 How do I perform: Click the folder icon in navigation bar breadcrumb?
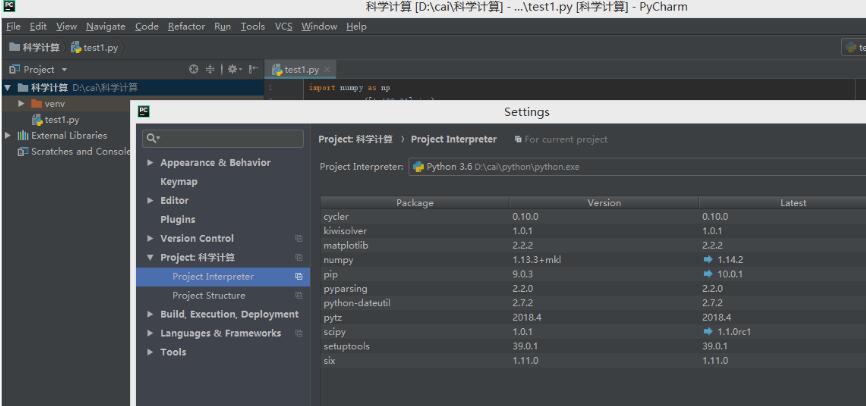14,48
